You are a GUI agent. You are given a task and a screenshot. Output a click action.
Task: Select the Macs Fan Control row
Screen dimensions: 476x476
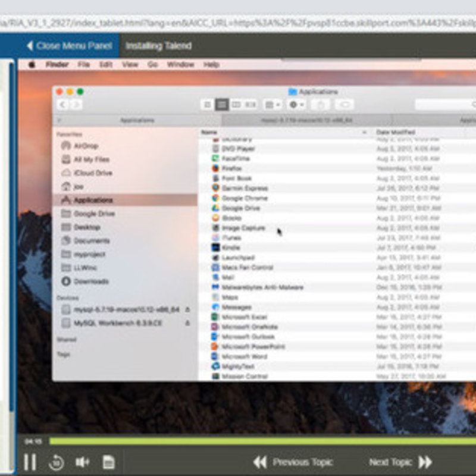click(x=337, y=267)
